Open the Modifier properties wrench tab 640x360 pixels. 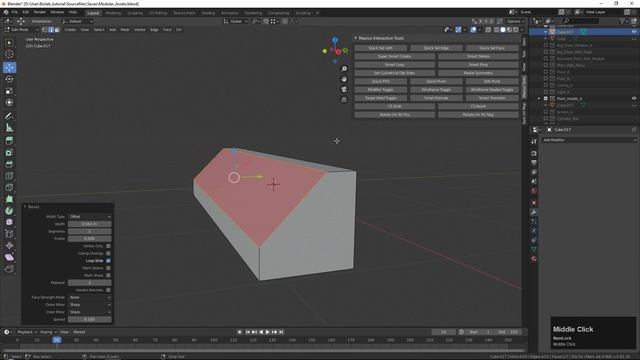click(533, 212)
